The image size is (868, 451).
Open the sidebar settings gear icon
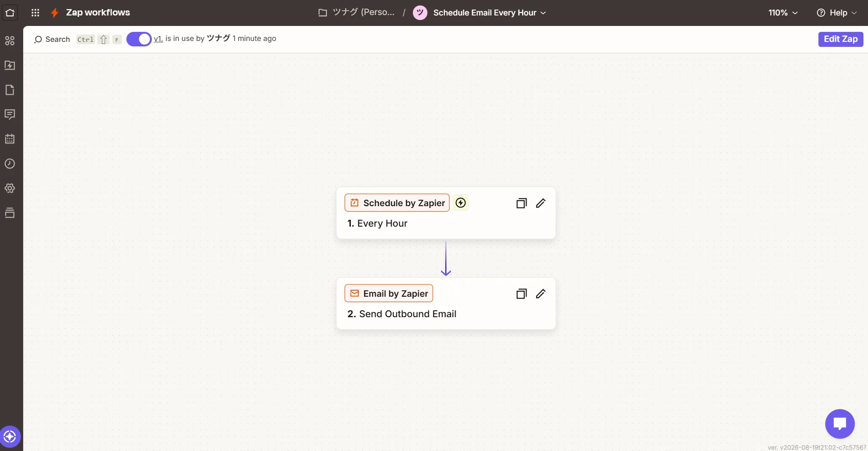tap(10, 188)
